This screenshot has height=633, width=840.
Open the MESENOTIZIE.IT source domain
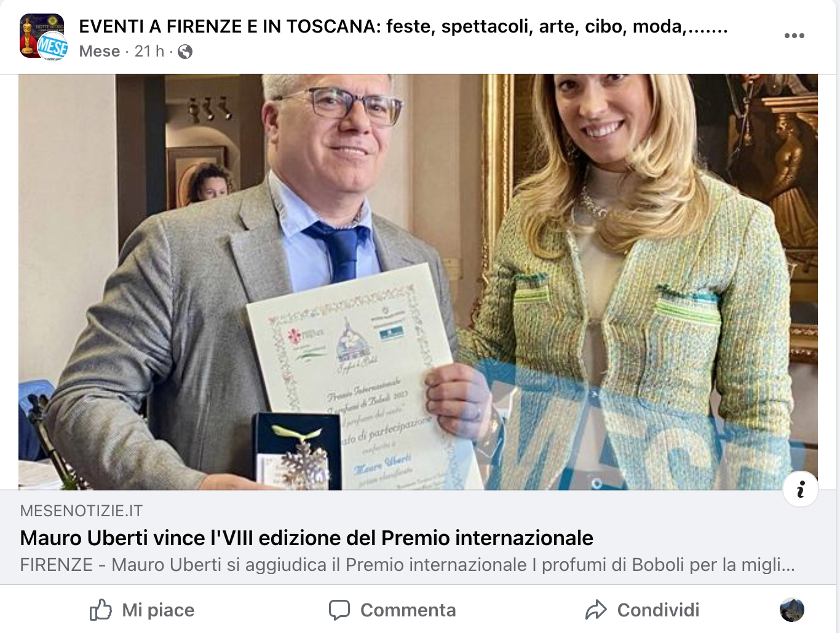(x=81, y=511)
